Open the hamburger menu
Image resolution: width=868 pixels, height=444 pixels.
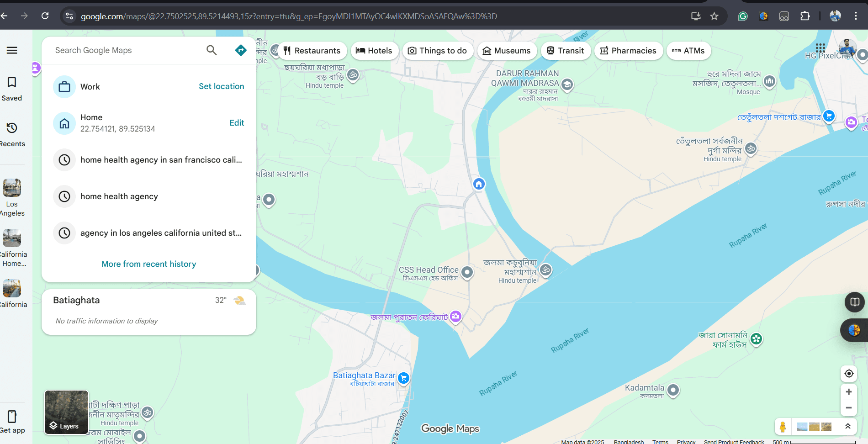(12, 50)
